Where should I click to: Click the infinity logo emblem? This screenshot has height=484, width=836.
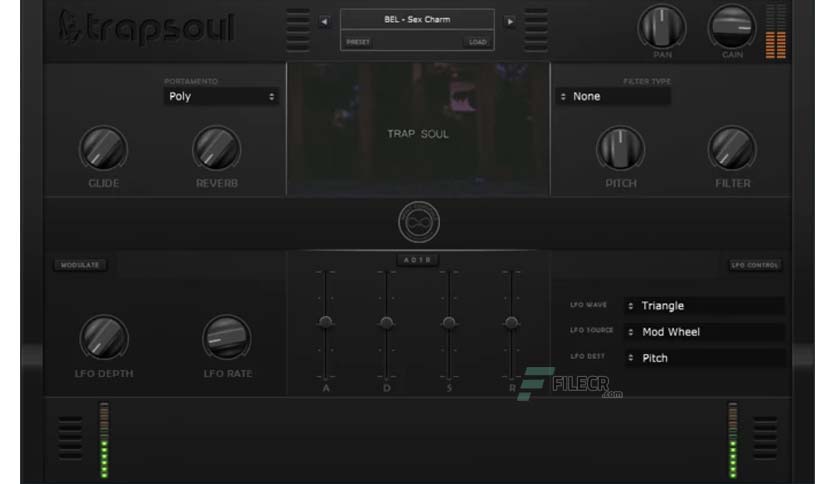pyautogui.click(x=419, y=222)
